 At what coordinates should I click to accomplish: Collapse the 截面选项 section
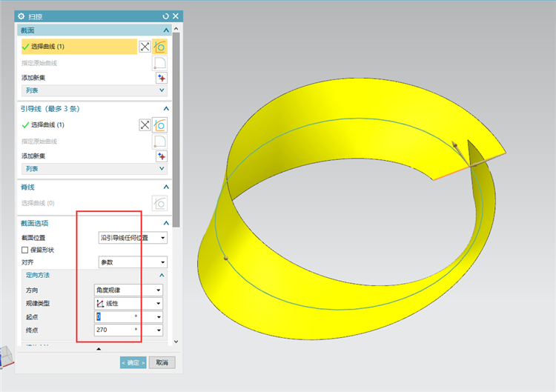(x=166, y=223)
